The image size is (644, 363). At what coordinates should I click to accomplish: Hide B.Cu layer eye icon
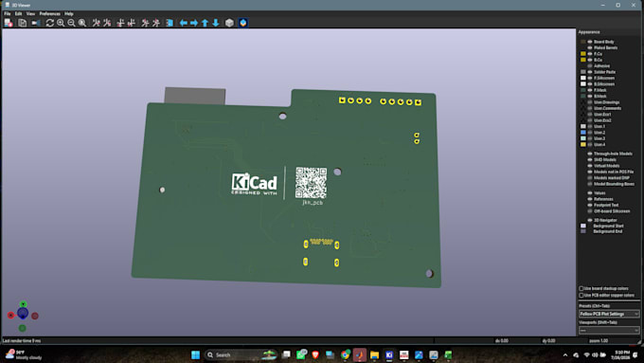point(590,60)
